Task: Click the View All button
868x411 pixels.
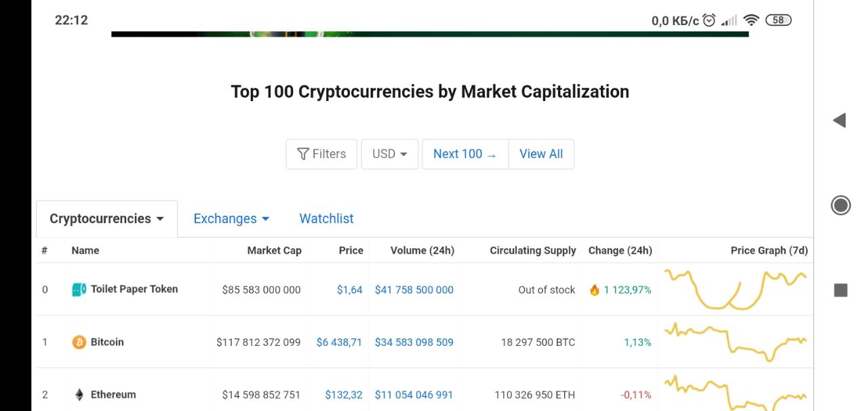Action: point(540,154)
